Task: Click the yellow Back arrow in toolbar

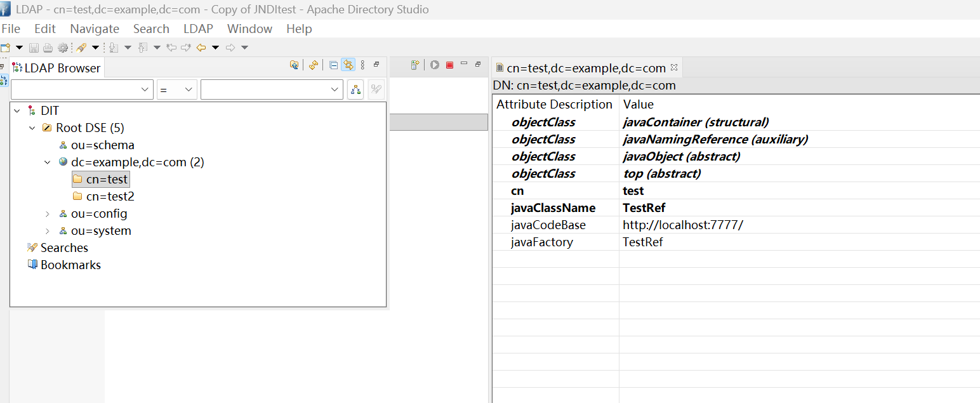Action: 201,48
